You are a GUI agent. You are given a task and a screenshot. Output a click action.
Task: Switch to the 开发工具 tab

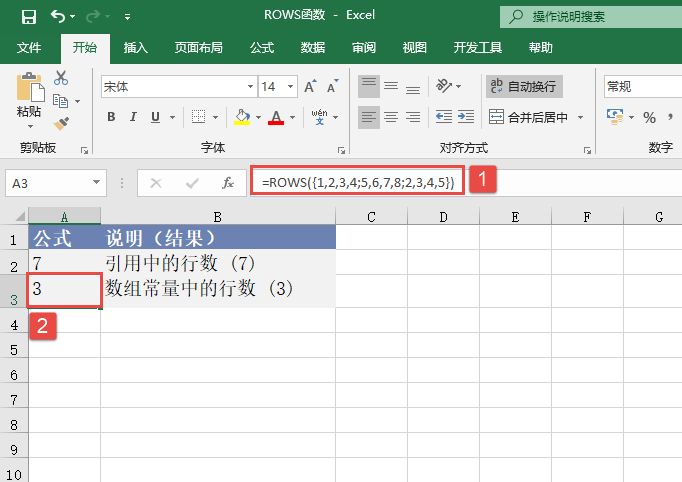pos(478,47)
